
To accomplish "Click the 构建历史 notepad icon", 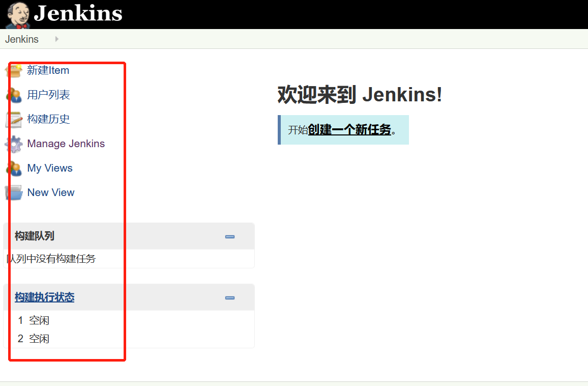I will pos(14,119).
